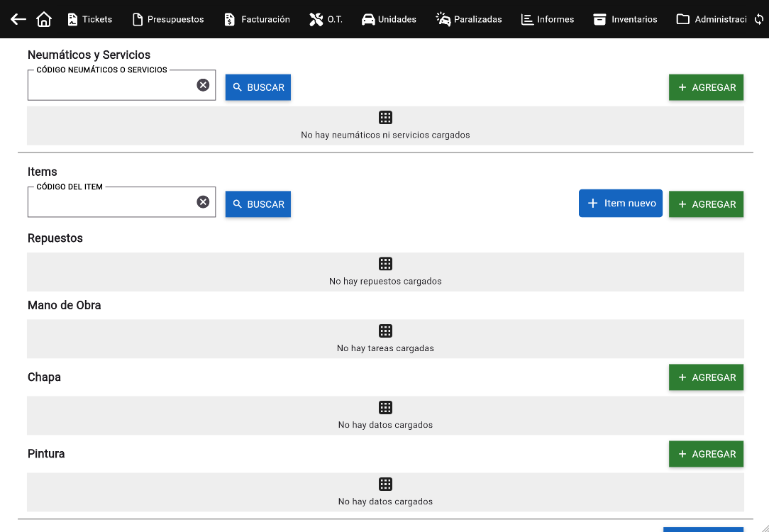Screen dimensions: 769x532
Task: Open the Informes menu
Action: coord(548,19)
